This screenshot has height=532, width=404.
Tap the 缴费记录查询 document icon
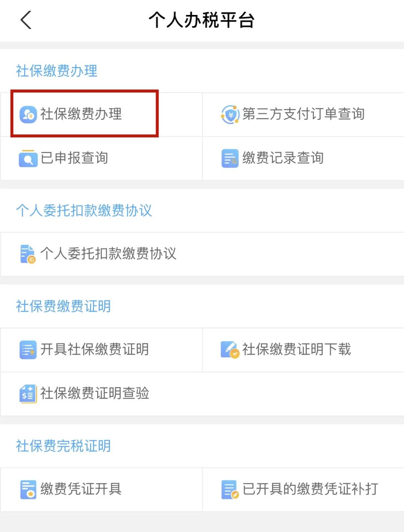click(x=230, y=158)
